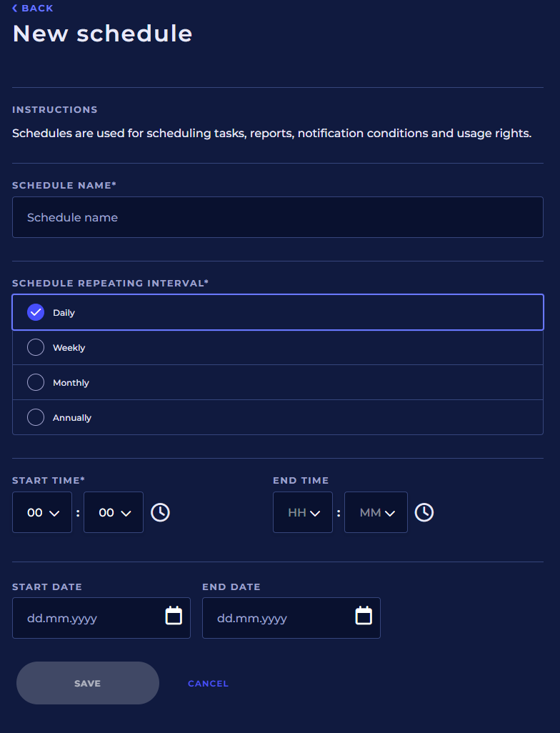Go back using the Back link

tap(33, 8)
